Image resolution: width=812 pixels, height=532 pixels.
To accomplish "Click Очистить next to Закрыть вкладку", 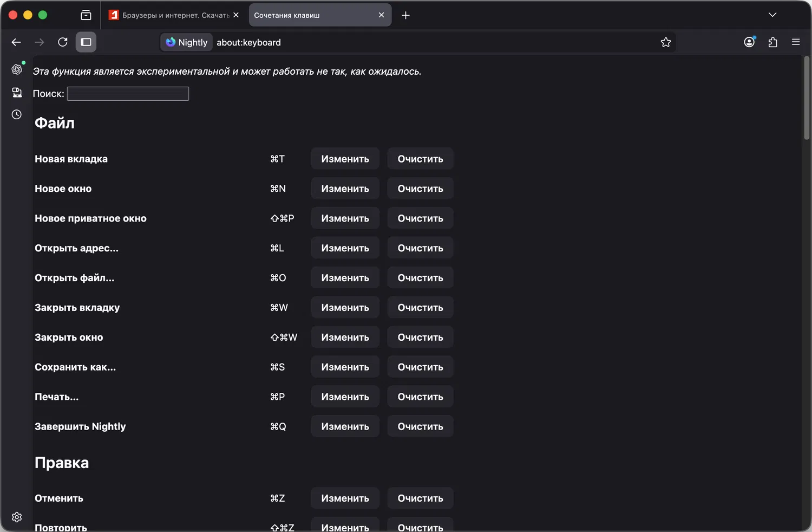I will [420, 307].
